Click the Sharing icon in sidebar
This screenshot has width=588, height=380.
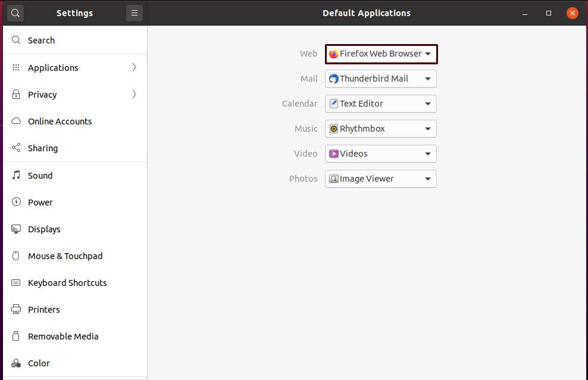[x=16, y=148]
